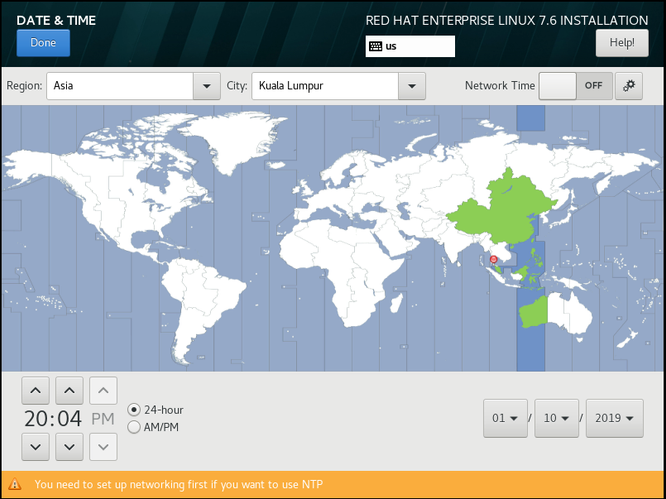This screenshot has height=499, width=666.
Task: Select the 24-hour radio button
Action: (x=134, y=410)
